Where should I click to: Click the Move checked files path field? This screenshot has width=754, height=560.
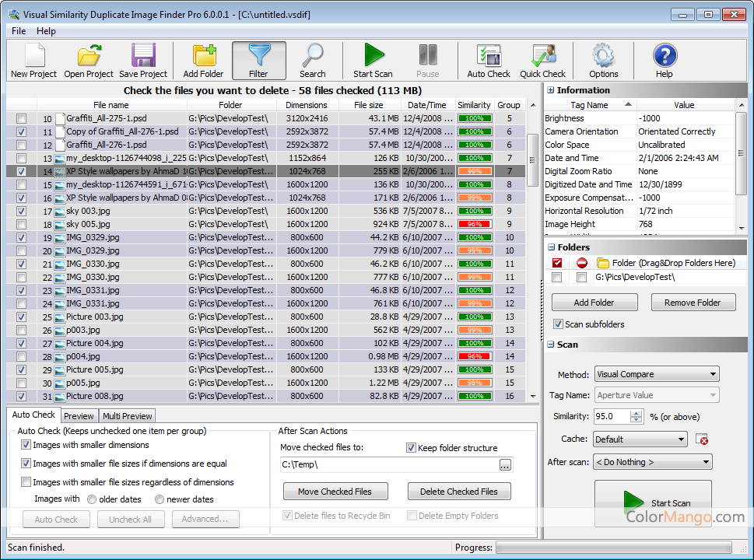[x=390, y=465]
